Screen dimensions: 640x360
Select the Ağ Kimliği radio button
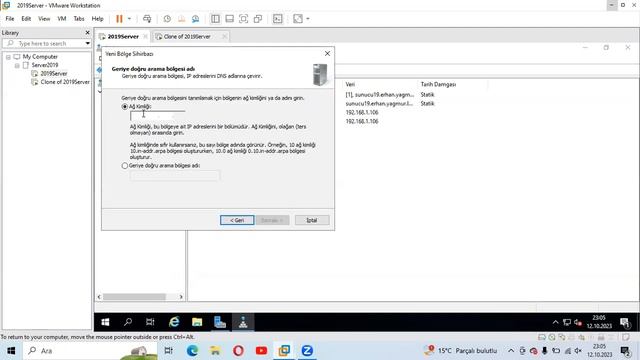click(x=125, y=107)
